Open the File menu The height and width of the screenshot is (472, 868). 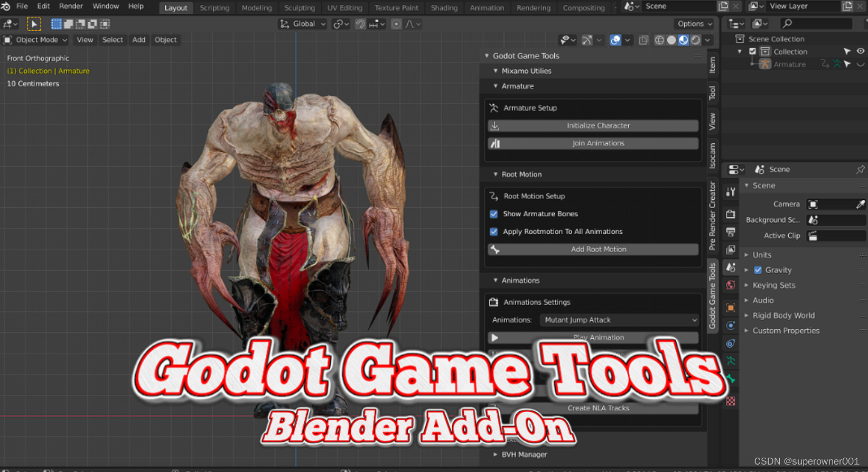(22, 6)
